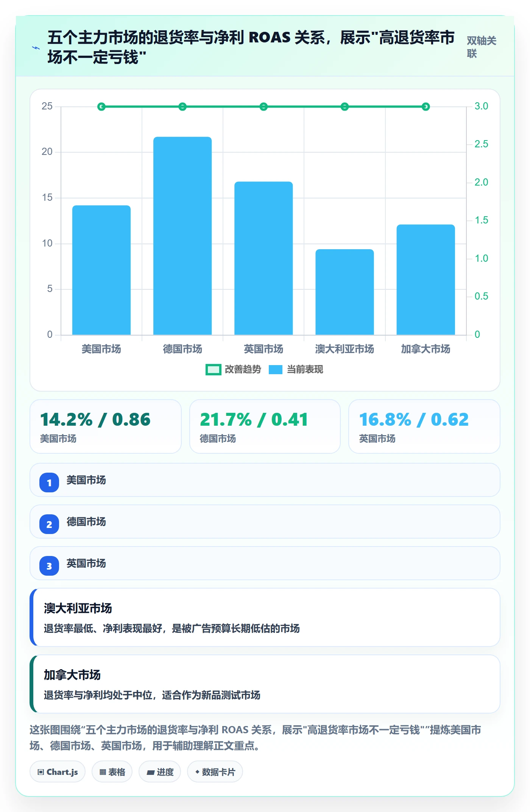Click the chart title heading text
The image size is (530, 812).
pos(251,47)
